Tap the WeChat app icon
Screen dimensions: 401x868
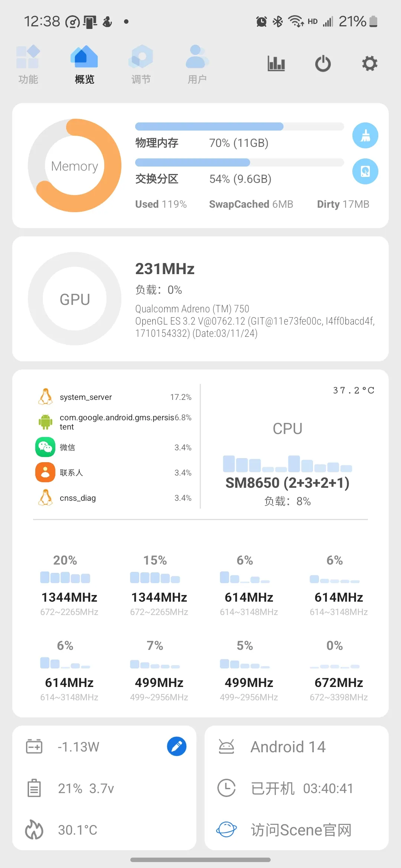(45, 447)
